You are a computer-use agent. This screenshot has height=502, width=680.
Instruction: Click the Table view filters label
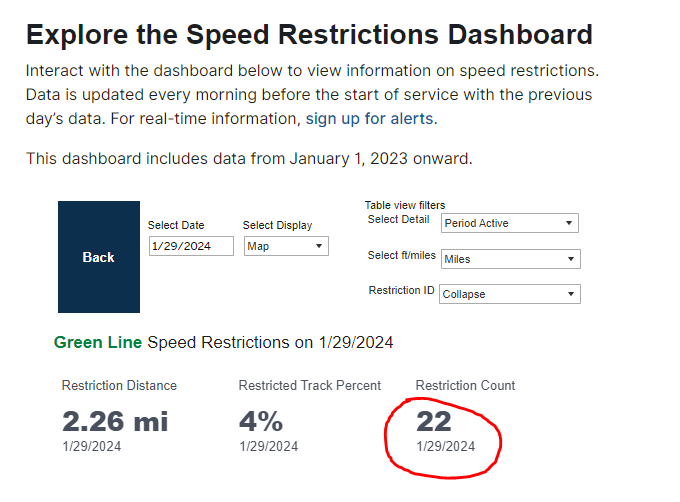404,205
